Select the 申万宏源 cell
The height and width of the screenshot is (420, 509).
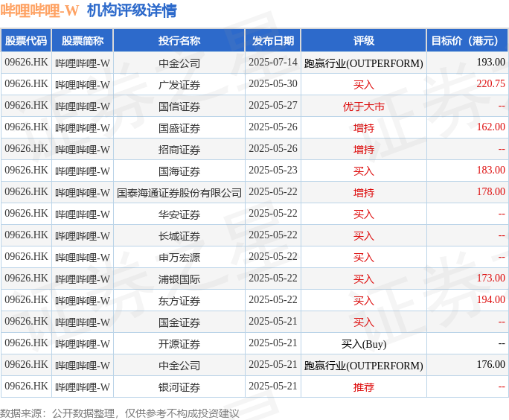(179, 258)
